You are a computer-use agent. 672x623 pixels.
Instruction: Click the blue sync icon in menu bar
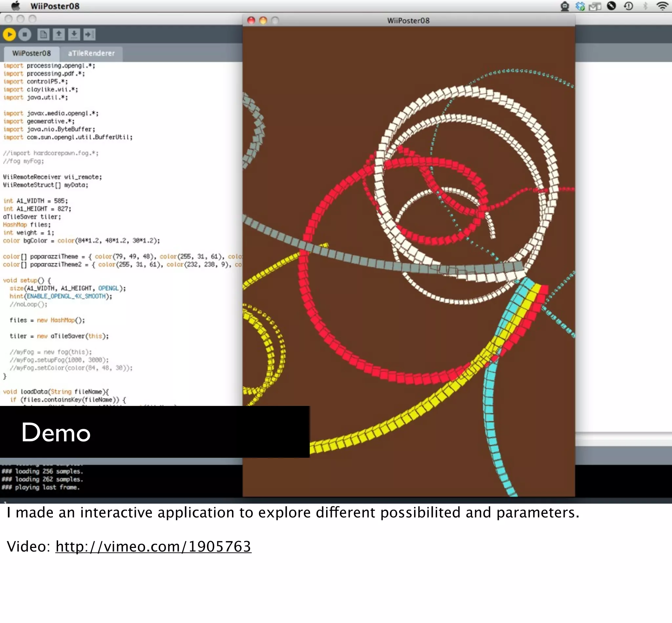pos(580,6)
